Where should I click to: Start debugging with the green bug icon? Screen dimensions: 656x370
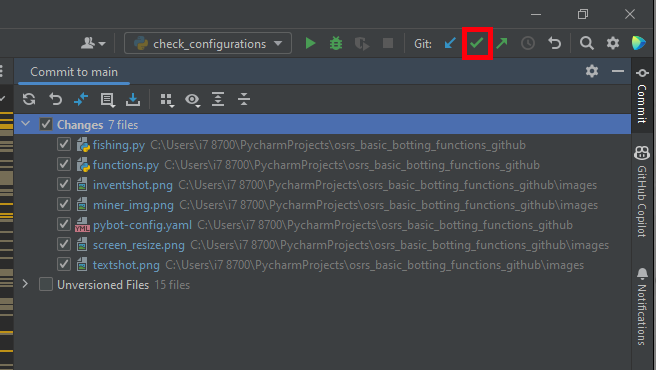[336, 43]
